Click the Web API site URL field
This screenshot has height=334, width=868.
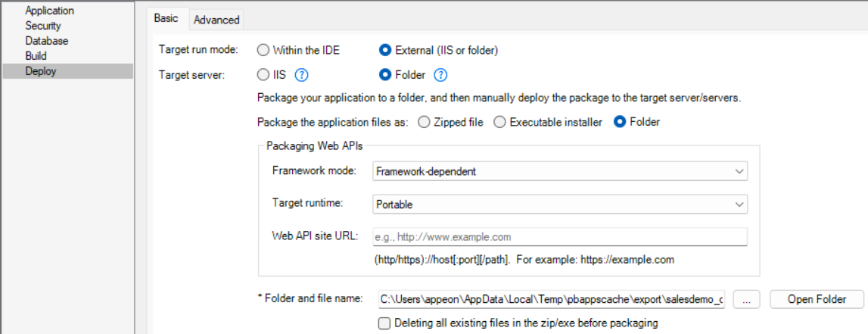point(560,237)
